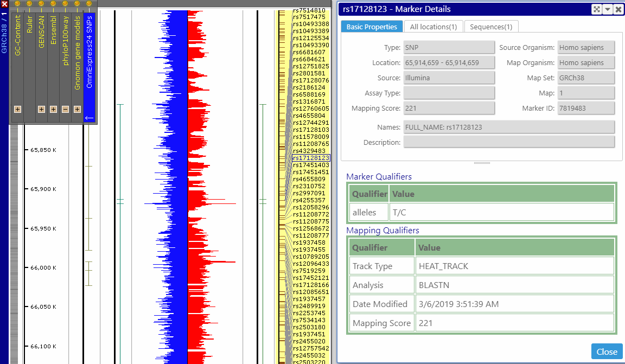Select the Ensembl track label

(x=53, y=30)
